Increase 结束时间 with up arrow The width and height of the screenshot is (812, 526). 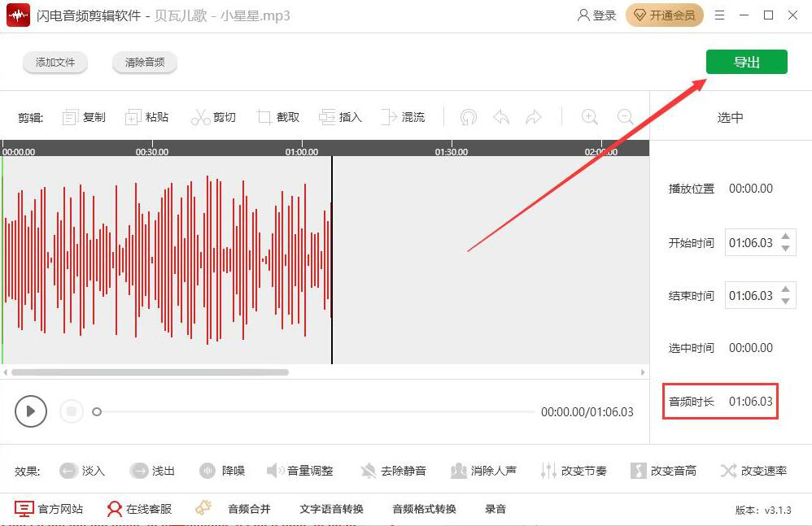(785, 289)
